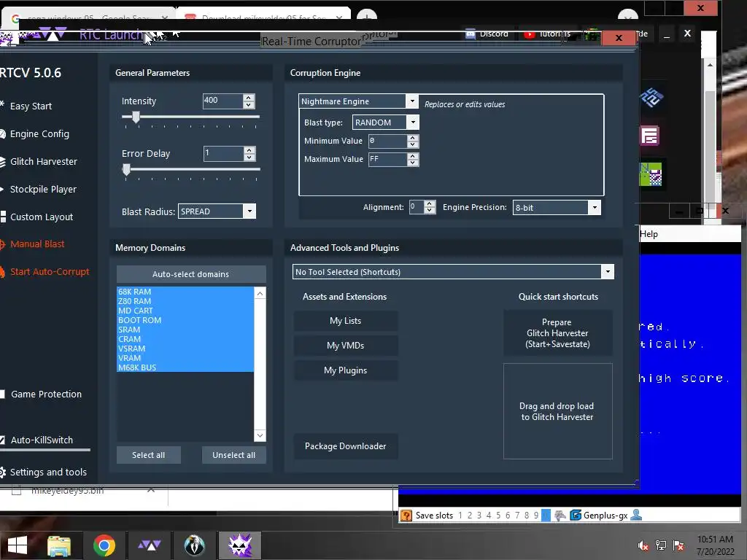This screenshot has width=747, height=560.
Task: Toggle the Game Protection checkbox
Action: 2,394
